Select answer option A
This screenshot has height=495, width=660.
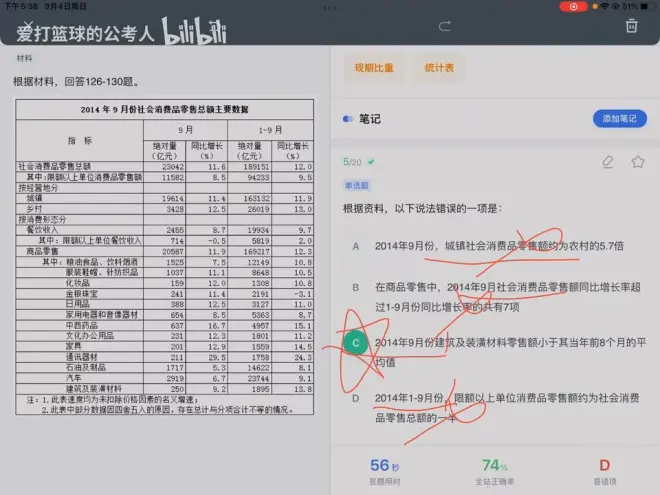tap(356, 246)
